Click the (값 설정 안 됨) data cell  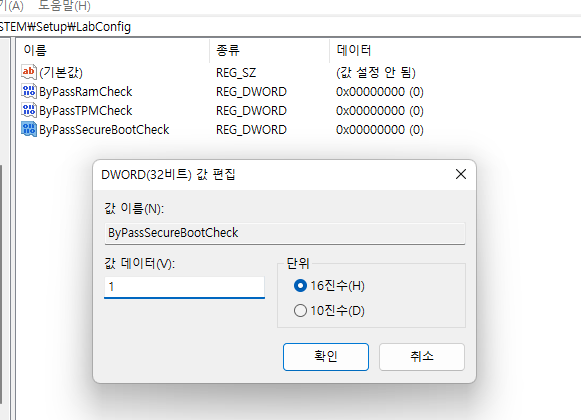(x=376, y=72)
